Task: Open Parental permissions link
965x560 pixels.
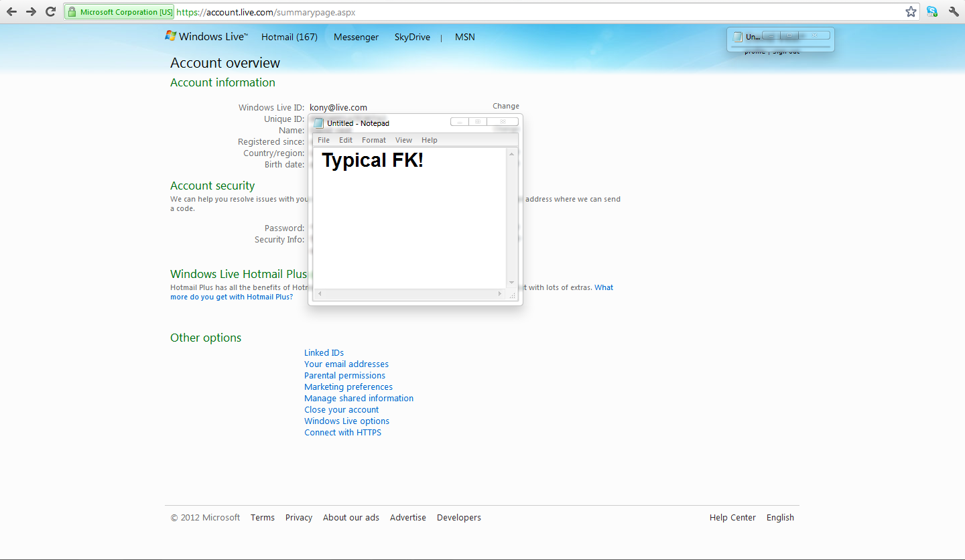Action: pyautogui.click(x=344, y=376)
